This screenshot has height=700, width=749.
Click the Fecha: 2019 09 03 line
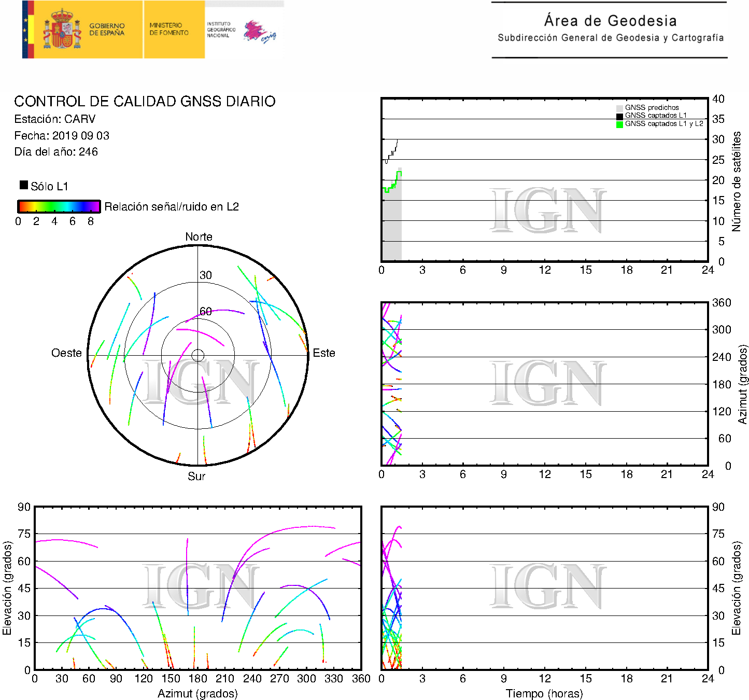[x=62, y=135]
